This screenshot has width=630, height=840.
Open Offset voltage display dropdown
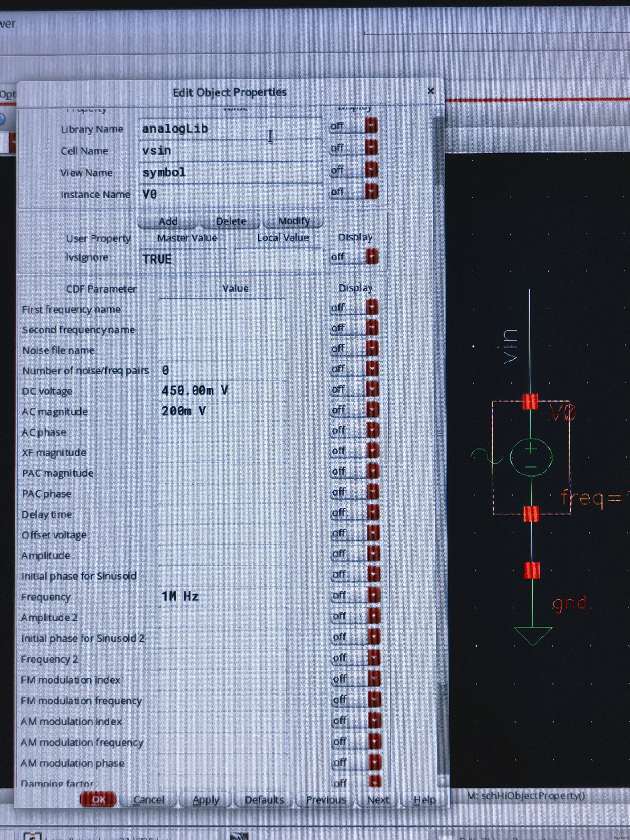355,533
